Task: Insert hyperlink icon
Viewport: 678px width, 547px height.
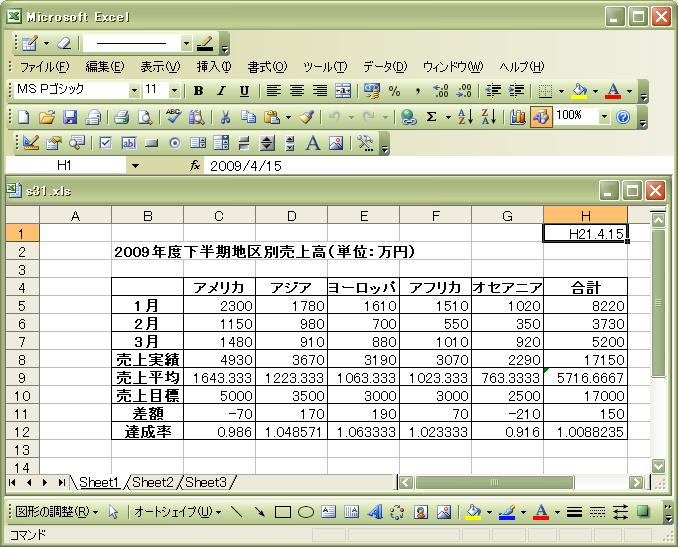Action: click(x=409, y=117)
